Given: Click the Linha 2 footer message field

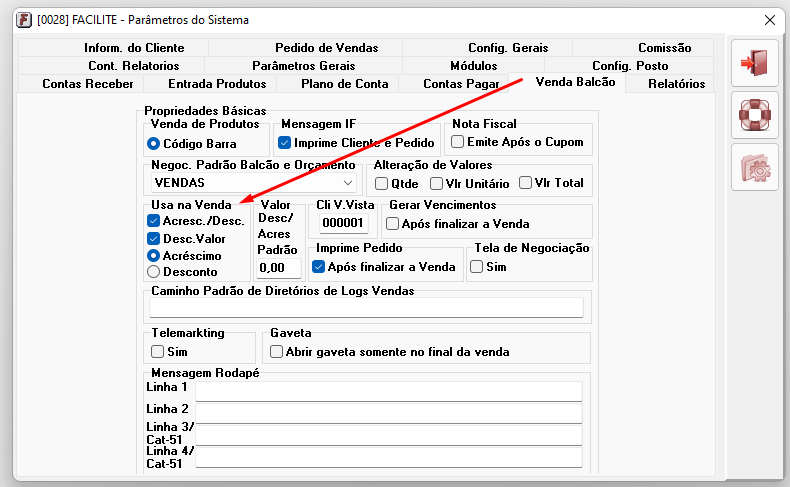Looking at the screenshot, I should click(389, 413).
